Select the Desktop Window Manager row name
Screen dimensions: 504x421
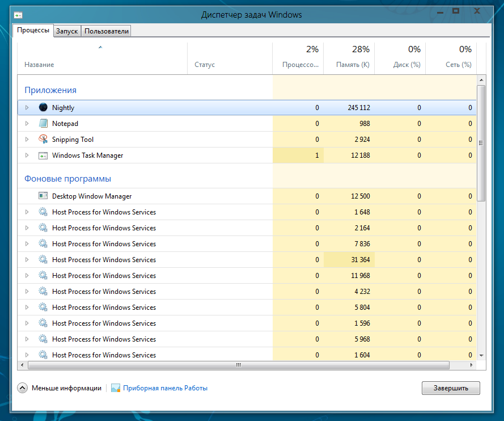point(92,196)
